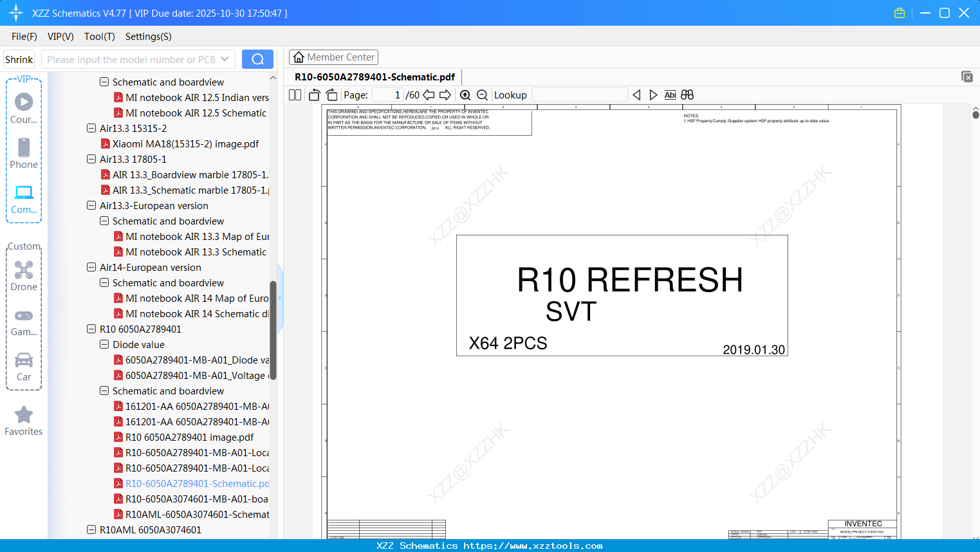Jump to next lookup result triangle
Viewport: 980px width, 552px height.
pyautogui.click(x=653, y=95)
